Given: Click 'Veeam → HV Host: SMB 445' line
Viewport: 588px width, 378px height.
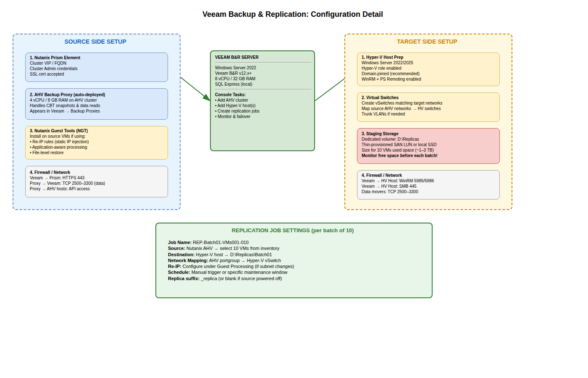Looking at the screenshot, I should (389, 186).
